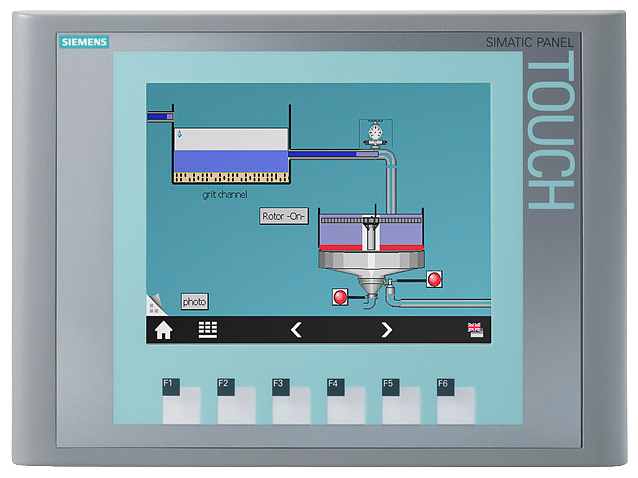Select the pressure gauge valve symbol
The width and height of the screenshot is (638, 478).
[375, 133]
